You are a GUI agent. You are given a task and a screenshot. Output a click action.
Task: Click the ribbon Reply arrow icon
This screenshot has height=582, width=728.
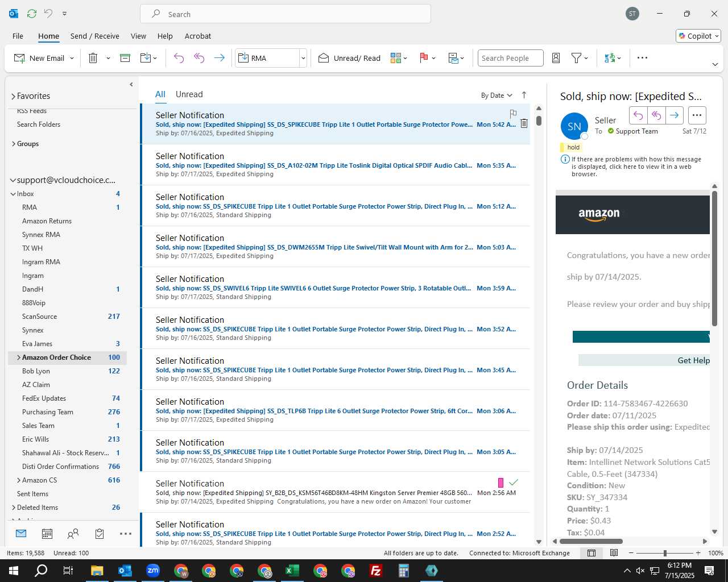tap(179, 58)
